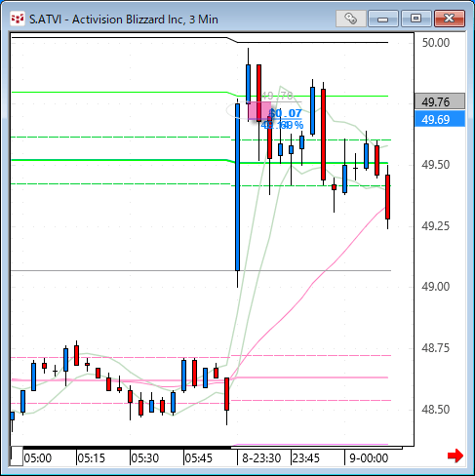The image size is (475, 476).
Task: Click the tall blue gap-up candle
Action: pos(237,187)
